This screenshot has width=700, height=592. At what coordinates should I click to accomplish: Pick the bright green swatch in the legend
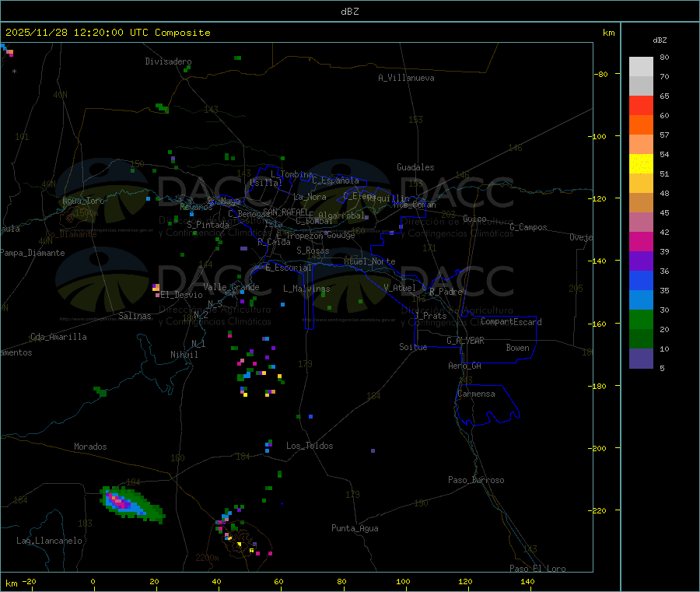tap(641, 320)
